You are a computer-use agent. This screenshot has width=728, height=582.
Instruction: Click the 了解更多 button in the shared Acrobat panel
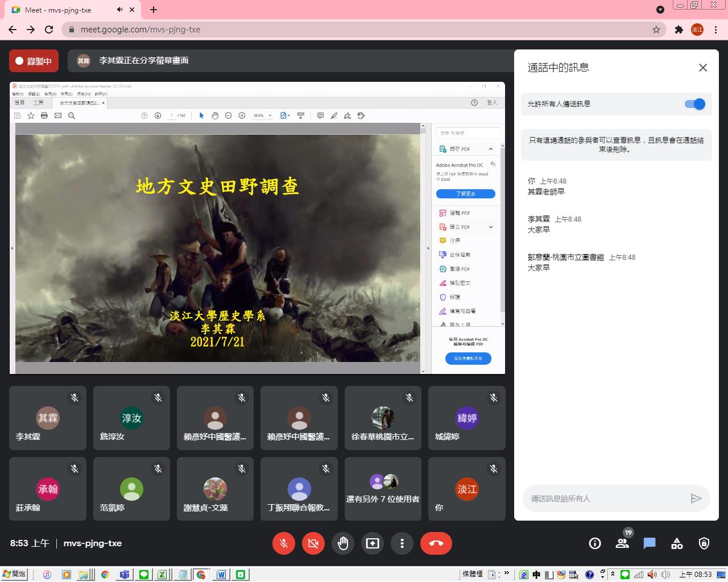click(x=466, y=194)
